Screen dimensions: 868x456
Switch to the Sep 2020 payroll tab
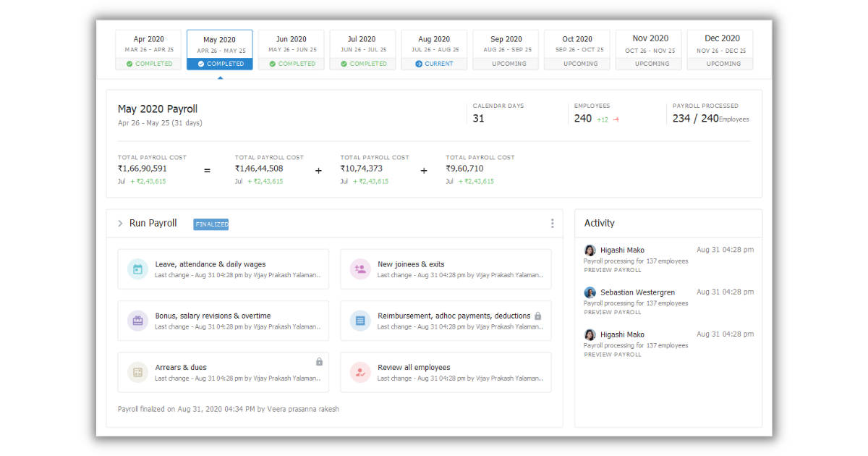[x=506, y=48]
